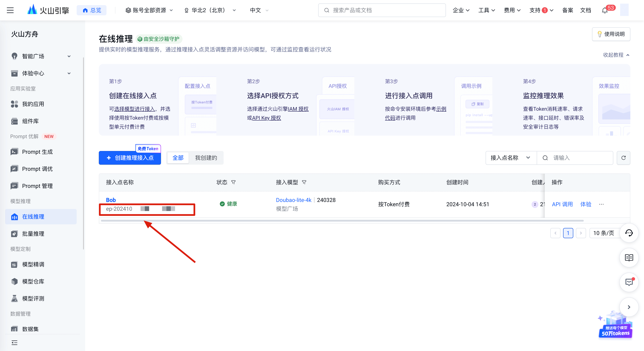Open Bob endpoint name link
Screen dimensions: 644x351
tap(111, 200)
